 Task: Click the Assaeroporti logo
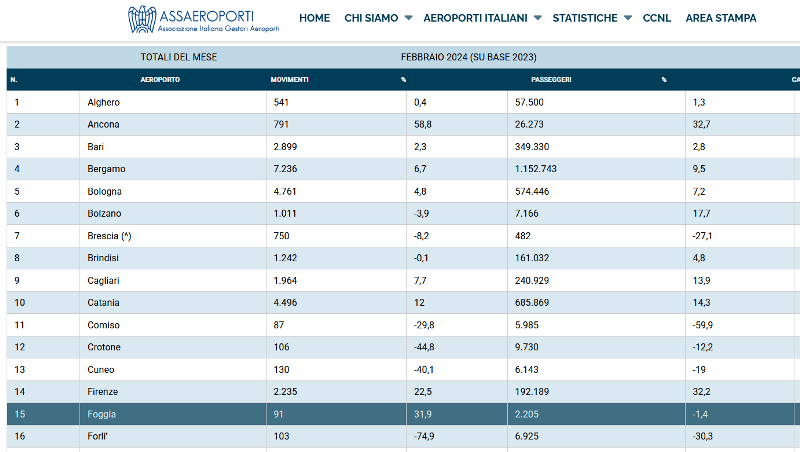pyautogui.click(x=203, y=19)
